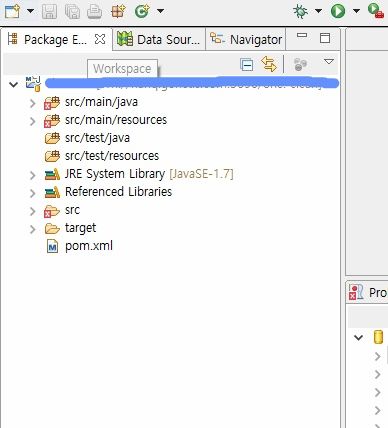Click the Maven project icon

[33, 83]
